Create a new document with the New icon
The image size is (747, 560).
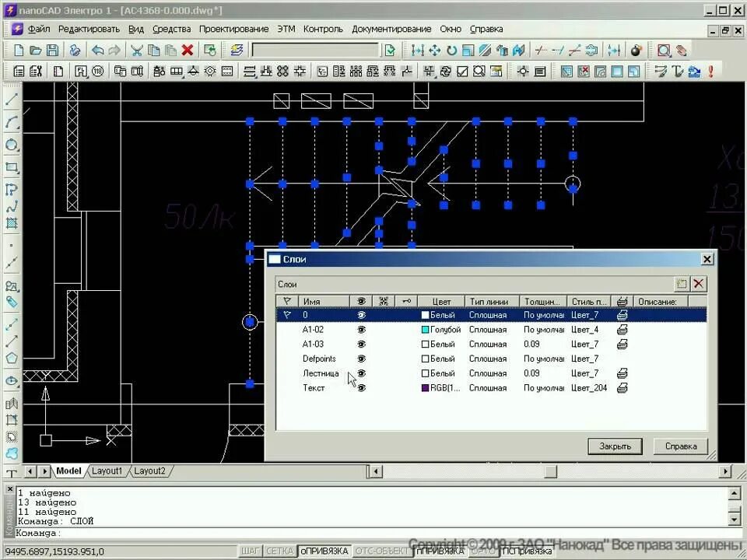(19, 50)
